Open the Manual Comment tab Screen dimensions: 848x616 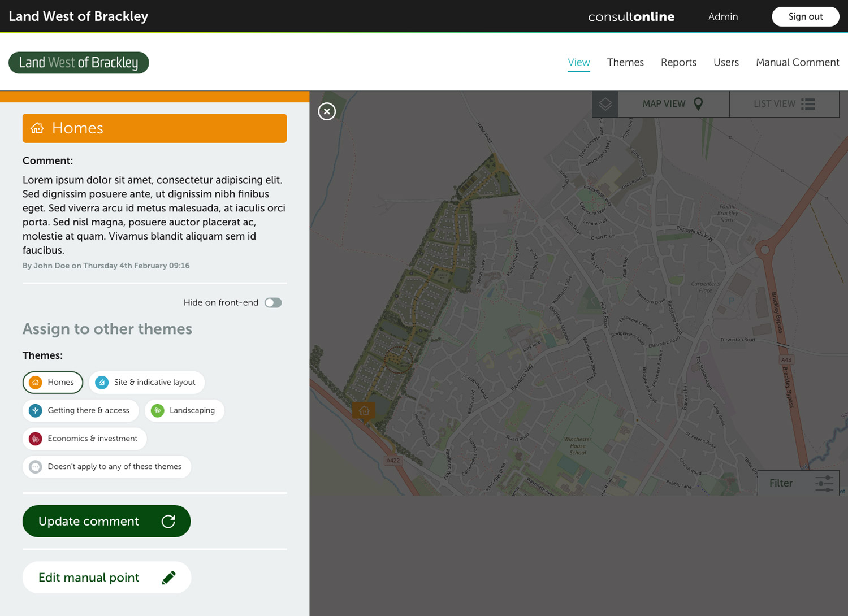(797, 62)
